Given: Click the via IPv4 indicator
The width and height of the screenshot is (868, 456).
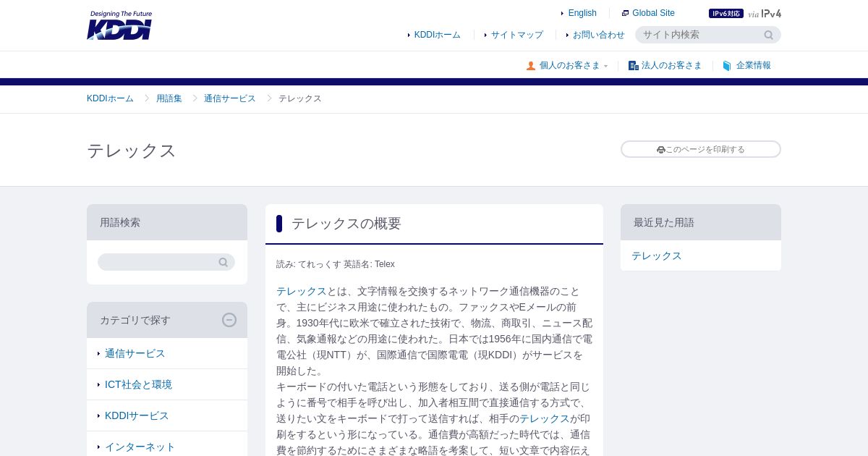Looking at the screenshot, I should [765, 13].
